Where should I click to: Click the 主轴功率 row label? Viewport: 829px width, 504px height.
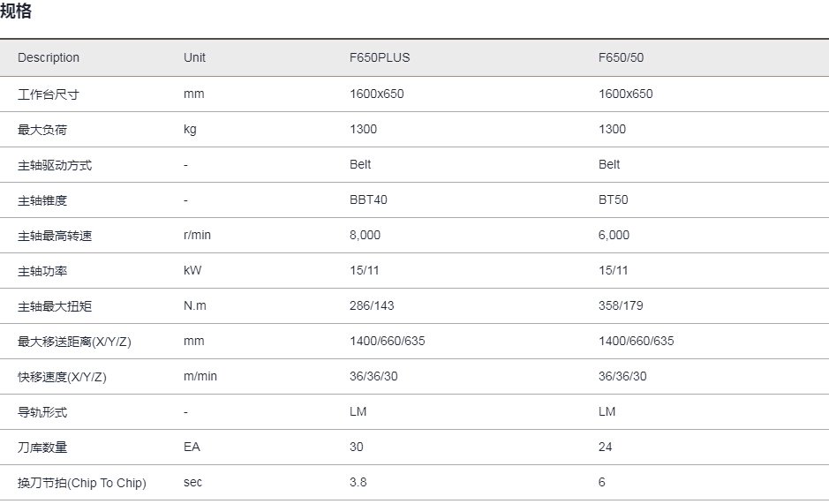coord(42,271)
